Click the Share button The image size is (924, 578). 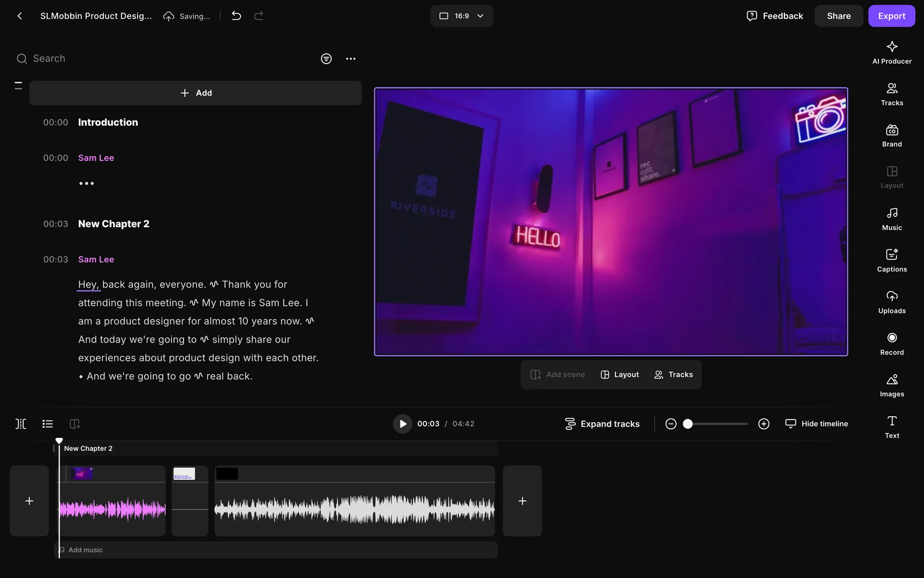click(x=838, y=16)
